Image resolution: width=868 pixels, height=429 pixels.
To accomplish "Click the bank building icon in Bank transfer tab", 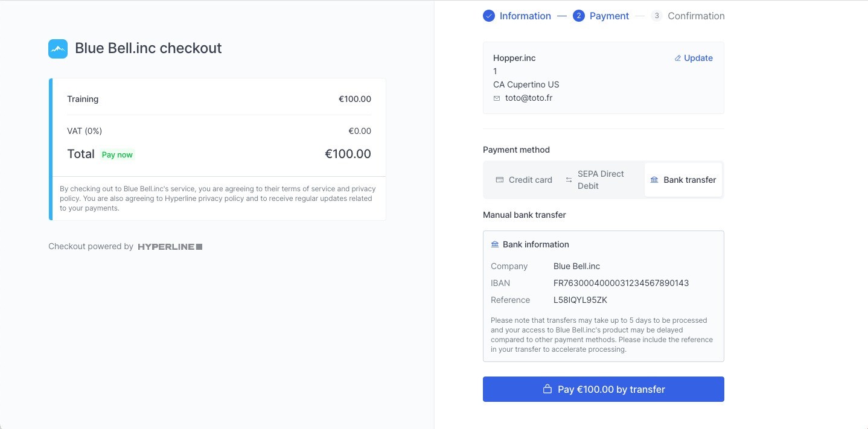I will click(654, 180).
